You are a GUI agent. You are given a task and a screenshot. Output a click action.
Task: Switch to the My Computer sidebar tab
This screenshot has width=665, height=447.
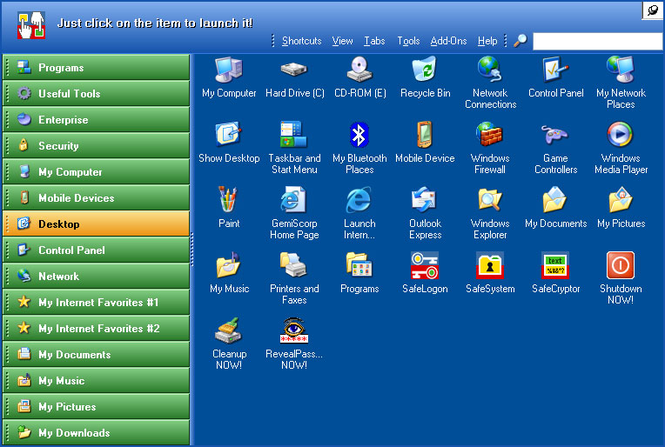pos(96,172)
